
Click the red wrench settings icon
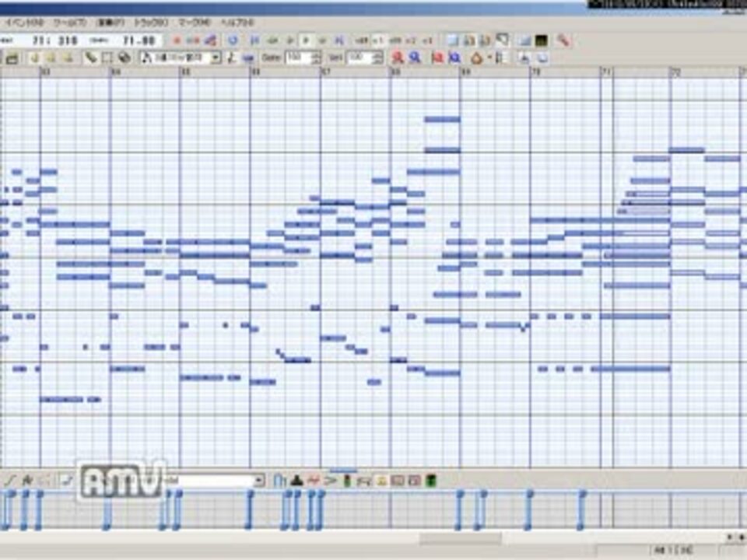click(x=563, y=40)
